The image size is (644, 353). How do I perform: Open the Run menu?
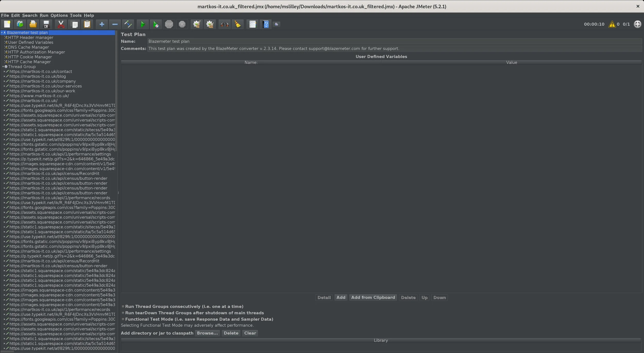(44, 15)
